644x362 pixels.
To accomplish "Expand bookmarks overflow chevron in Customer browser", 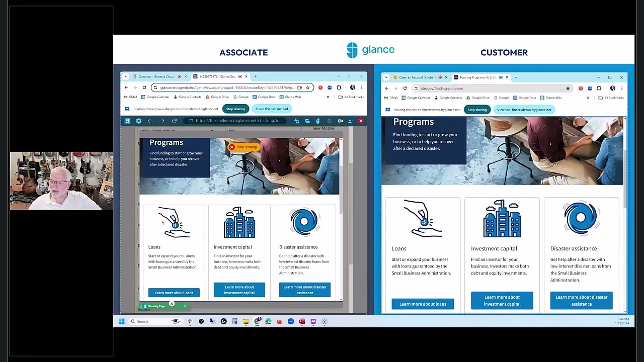I will coord(588,98).
